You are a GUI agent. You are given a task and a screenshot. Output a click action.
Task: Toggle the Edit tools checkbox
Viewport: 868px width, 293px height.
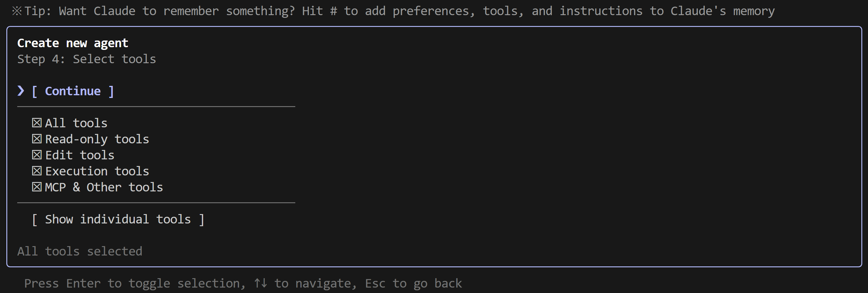[x=37, y=155]
